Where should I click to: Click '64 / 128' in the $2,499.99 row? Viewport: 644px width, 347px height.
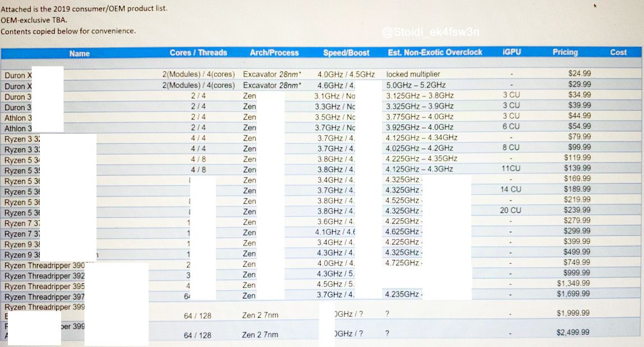(197, 335)
